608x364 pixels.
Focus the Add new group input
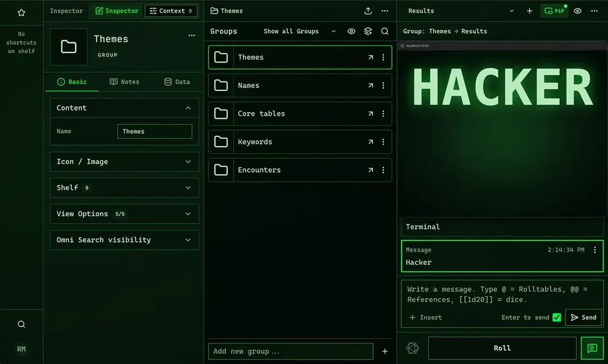pos(291,351)
